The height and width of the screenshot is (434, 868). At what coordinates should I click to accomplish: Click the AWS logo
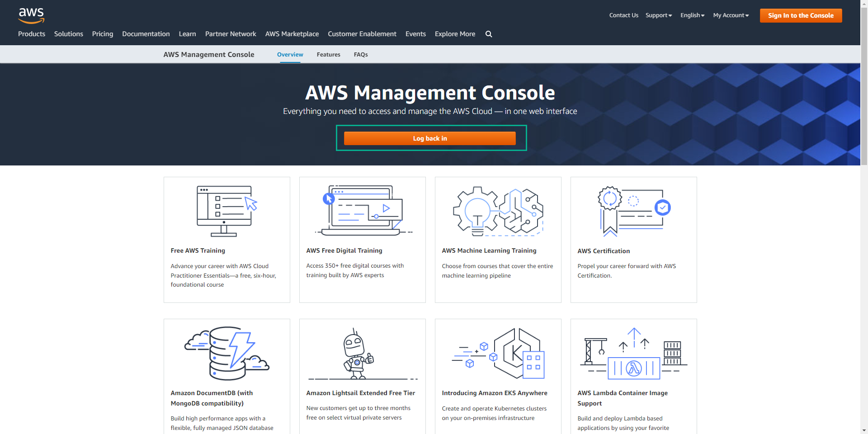coord(31,16)
